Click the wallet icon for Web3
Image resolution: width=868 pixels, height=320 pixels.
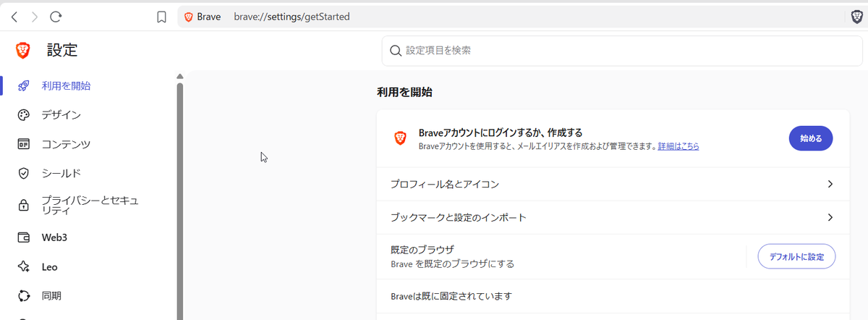pos(23,237)
